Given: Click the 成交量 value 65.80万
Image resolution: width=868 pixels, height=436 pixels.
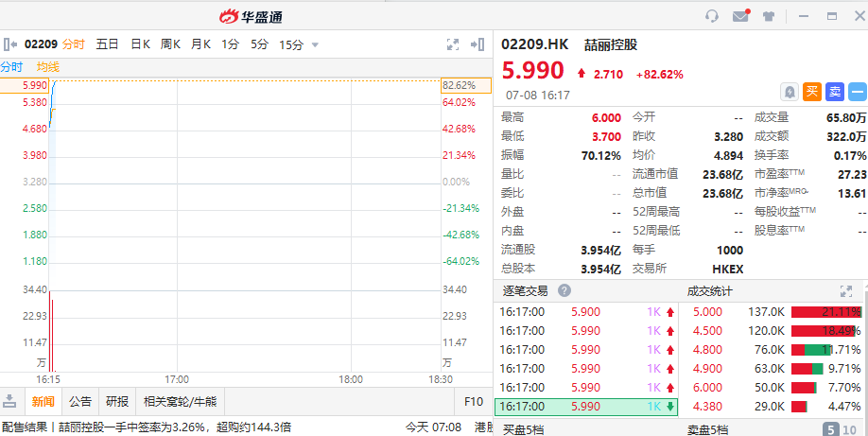Looking at the screenshot, I should [846, 117].
